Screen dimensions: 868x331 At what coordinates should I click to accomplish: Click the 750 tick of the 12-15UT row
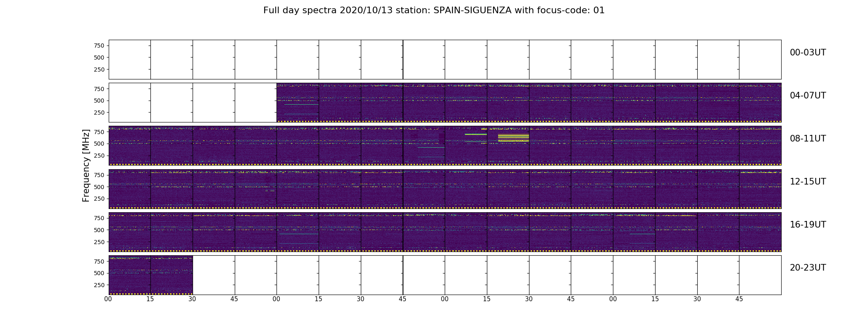(x=99, y=175)
